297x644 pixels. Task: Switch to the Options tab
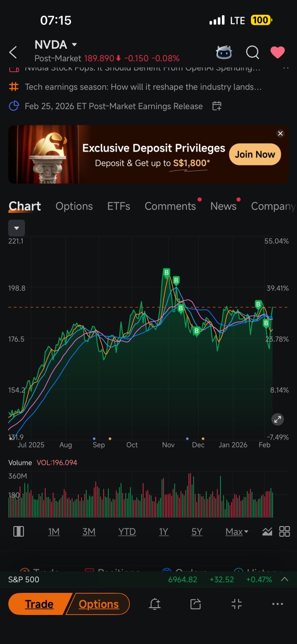74,206
